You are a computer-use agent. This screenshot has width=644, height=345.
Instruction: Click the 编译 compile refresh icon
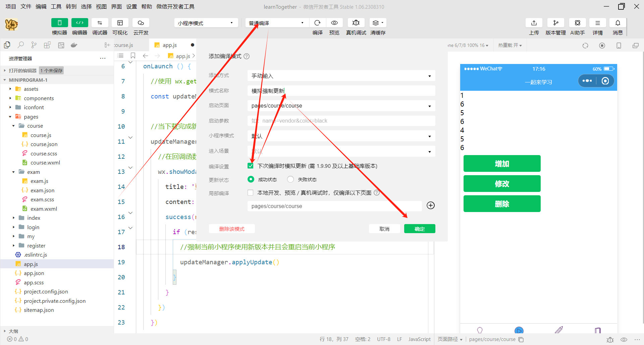tap(317, 23)
